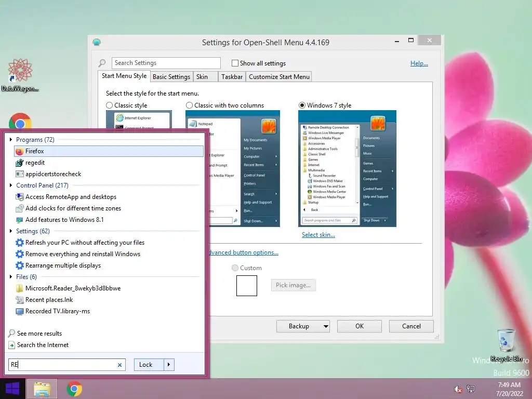This screenshot has height=399, width=532.
Task: Click the Windows 7 style preview image
Action: 347,169
